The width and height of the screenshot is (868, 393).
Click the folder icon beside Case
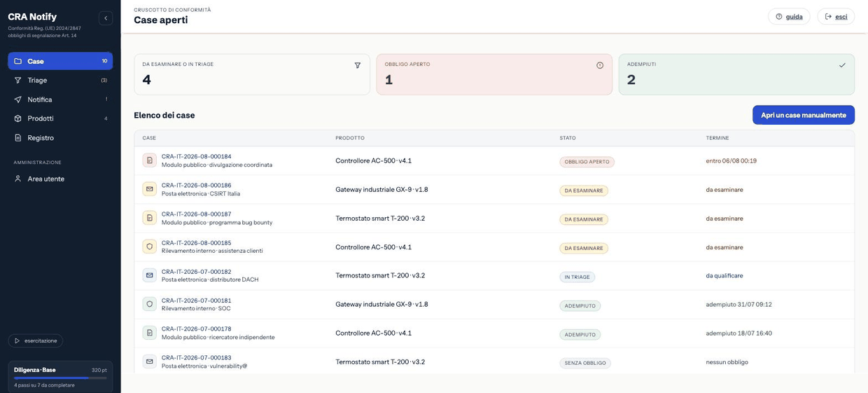click(x=18, y=61)
